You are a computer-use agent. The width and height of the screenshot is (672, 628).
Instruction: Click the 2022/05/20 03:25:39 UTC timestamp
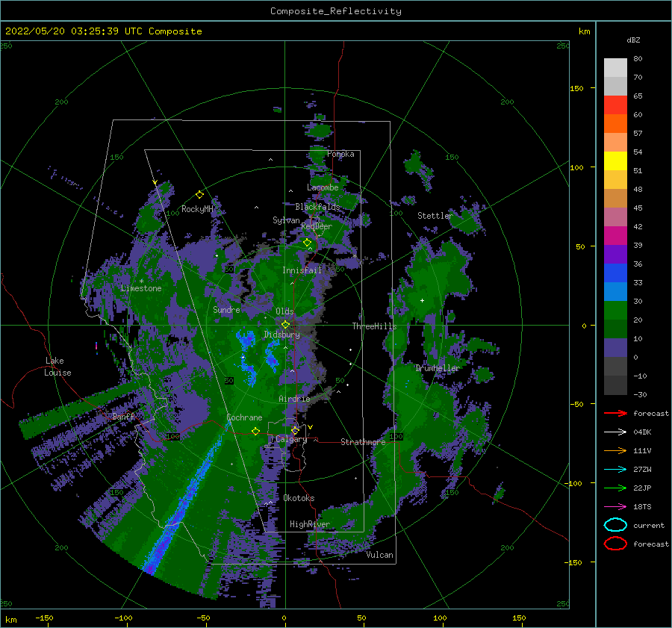click(x=103, y=31)
